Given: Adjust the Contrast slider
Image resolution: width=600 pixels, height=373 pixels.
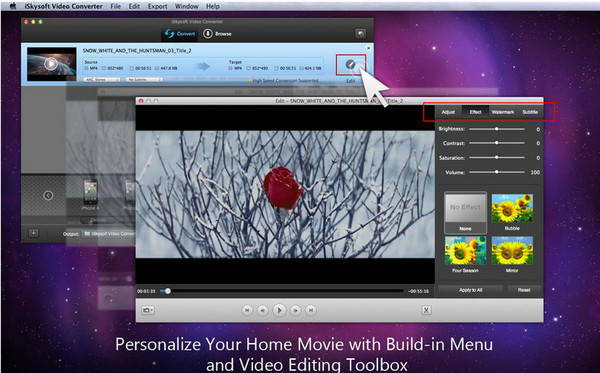Looking at the screenshot, I should pos(497,143).
